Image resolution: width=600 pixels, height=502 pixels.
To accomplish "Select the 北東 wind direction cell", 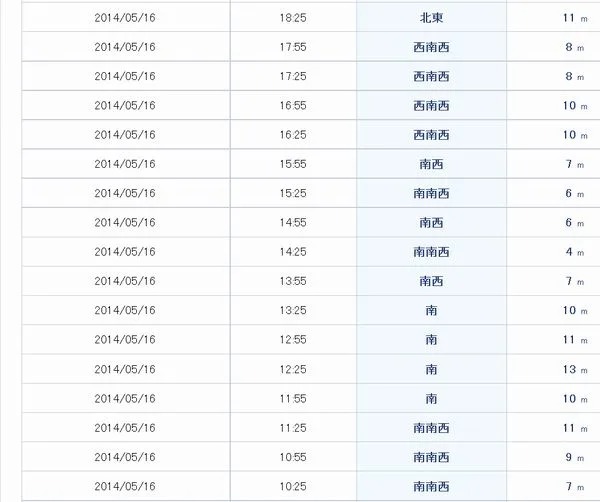I will pyautogui.click(x=431, y=18).
